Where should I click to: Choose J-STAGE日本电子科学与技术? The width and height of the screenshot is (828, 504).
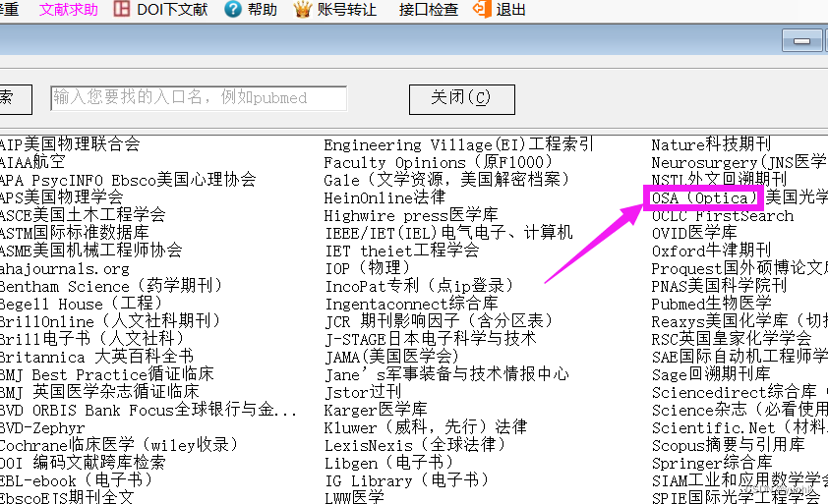pyautogui.click(x=431, y=338)
